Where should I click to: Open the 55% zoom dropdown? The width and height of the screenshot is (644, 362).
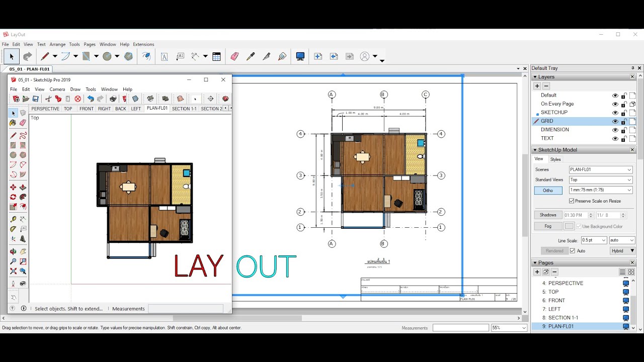(x=509, y=328)
